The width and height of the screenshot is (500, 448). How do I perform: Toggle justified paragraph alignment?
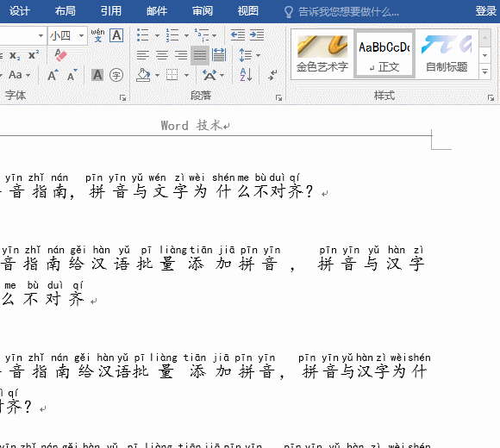(200, 55)
